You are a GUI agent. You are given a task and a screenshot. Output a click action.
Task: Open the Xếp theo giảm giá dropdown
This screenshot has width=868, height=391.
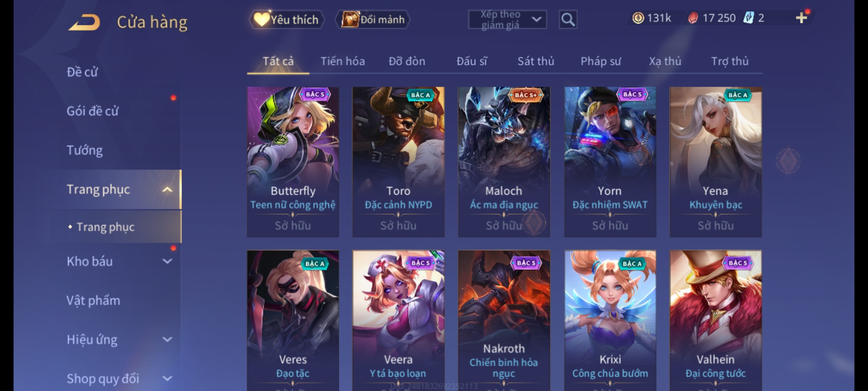click(507, 20)
